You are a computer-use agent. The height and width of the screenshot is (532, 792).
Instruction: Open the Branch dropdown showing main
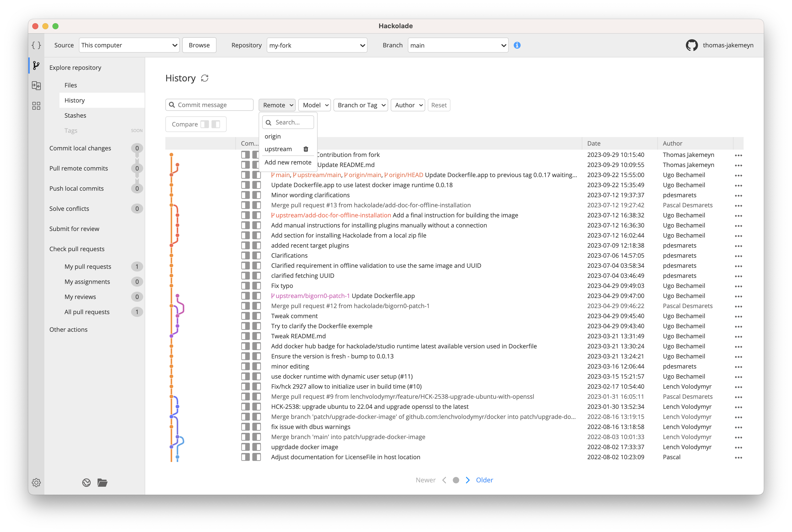coord(458,45)
